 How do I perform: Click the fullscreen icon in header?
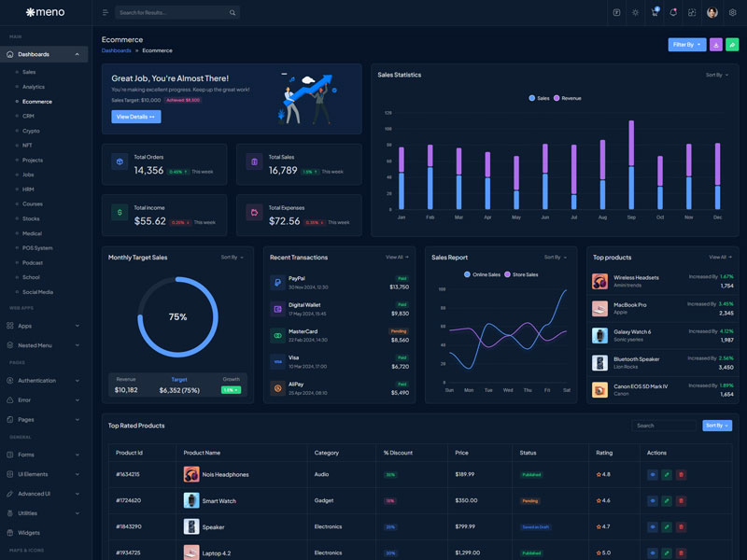tap(692, 13)
